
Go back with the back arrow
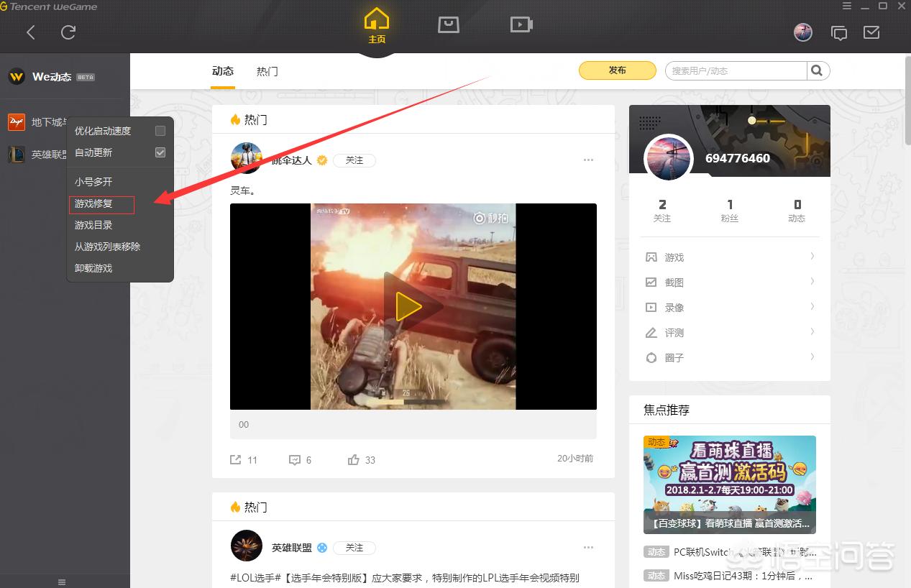pos(30,32)
